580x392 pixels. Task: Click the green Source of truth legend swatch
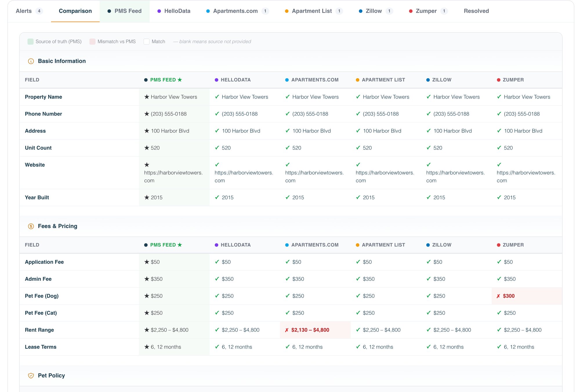pos(30,41)
